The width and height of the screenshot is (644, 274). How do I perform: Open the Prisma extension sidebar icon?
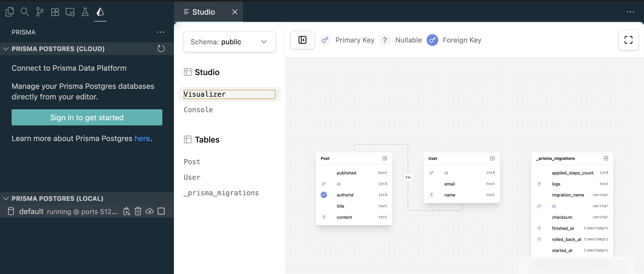tap(100, 12)
